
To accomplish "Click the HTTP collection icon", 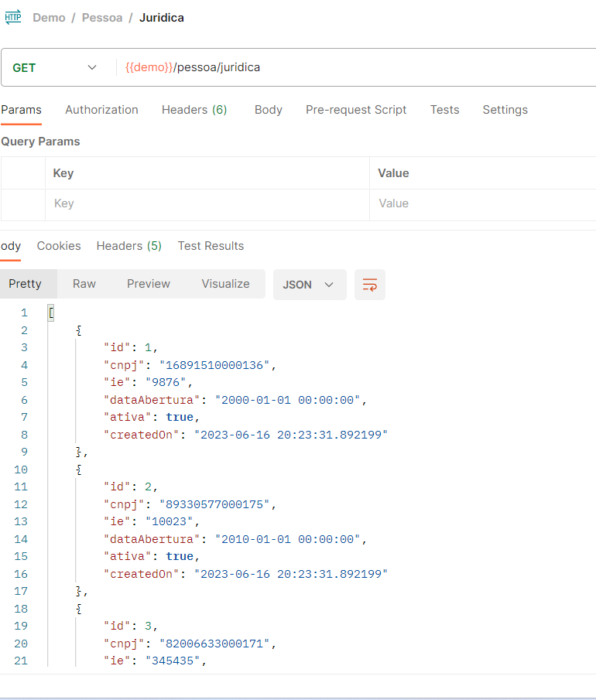I will coord(13,15).
